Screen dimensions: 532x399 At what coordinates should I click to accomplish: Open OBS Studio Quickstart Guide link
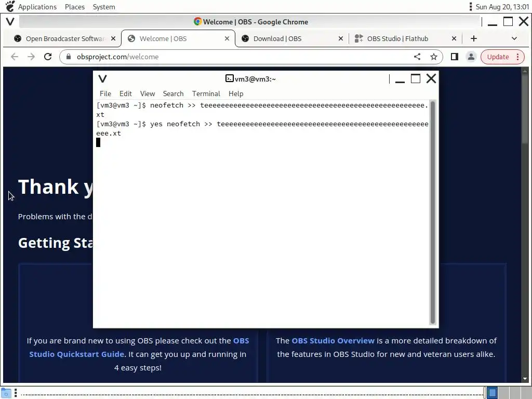pos(139,348)
